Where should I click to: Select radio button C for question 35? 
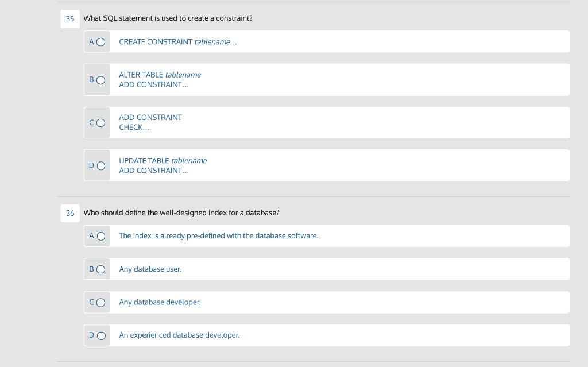(x=100, y=122)
